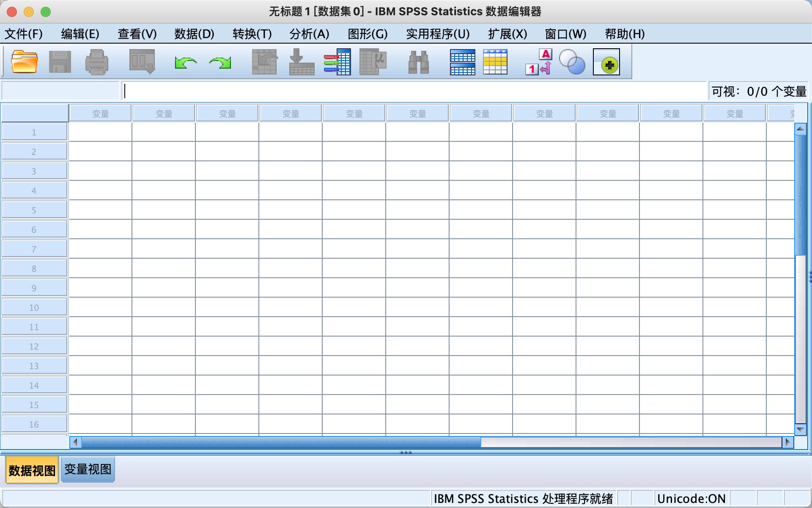Screen dimensions: 812x508
Task: Click the open file folder icon
Action: [23, 62]
